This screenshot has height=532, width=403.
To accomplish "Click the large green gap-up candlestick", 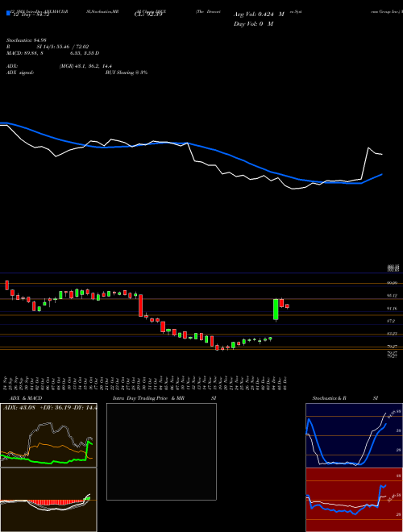I will (276, 310).
